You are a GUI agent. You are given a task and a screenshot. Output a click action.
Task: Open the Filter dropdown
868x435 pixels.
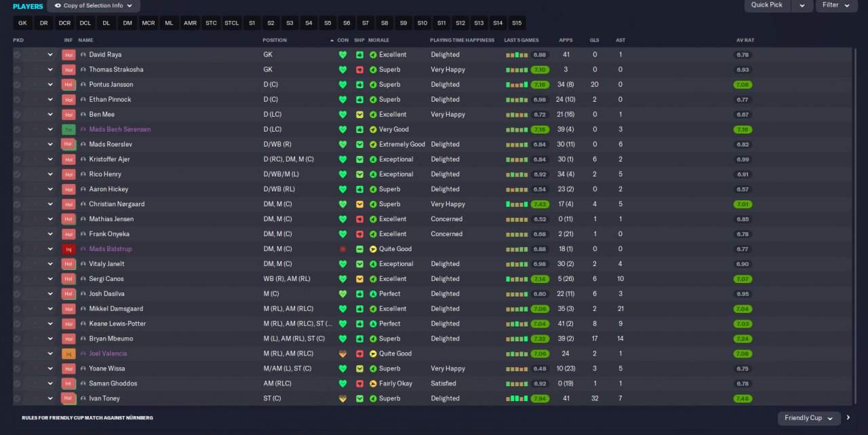[x=836, y=5]
